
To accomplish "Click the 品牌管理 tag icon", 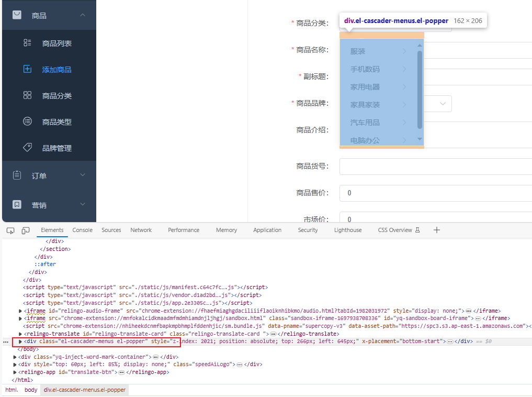I will [27, 147].
